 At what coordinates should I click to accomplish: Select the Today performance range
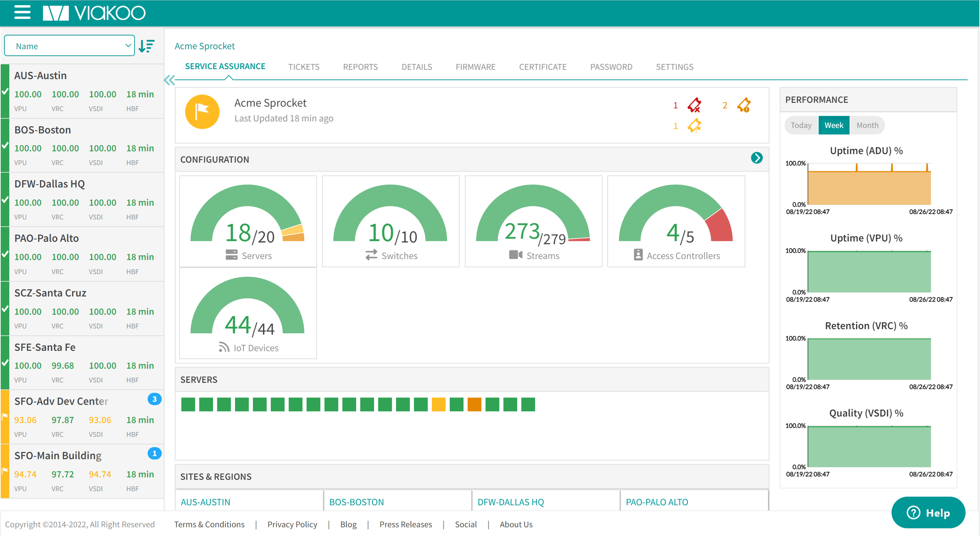801,125
